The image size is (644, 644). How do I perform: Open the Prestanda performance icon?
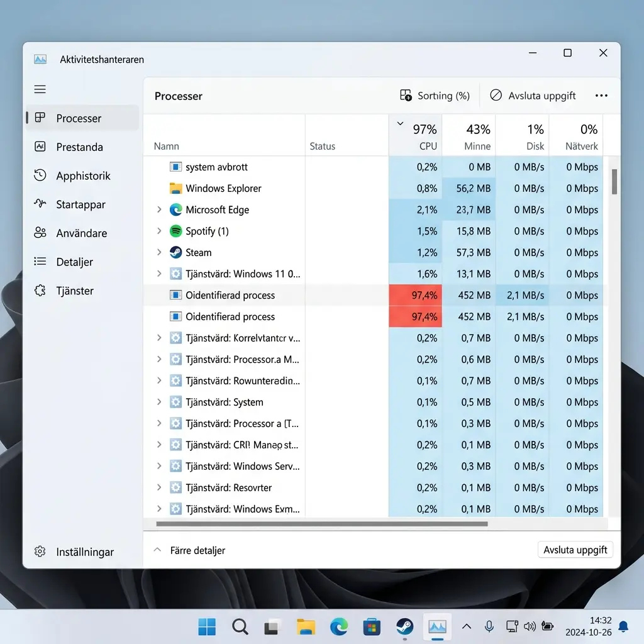click(x=40, y=147)
